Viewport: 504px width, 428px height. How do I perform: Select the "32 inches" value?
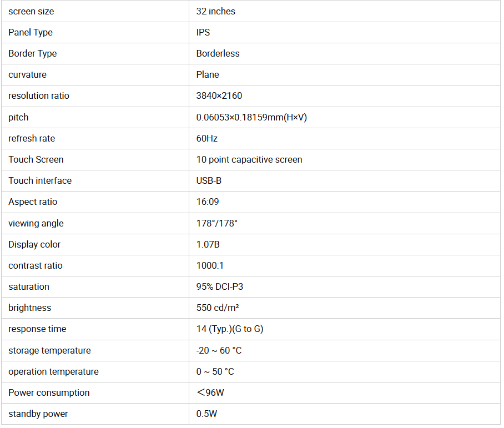click(x=215, y=11)
